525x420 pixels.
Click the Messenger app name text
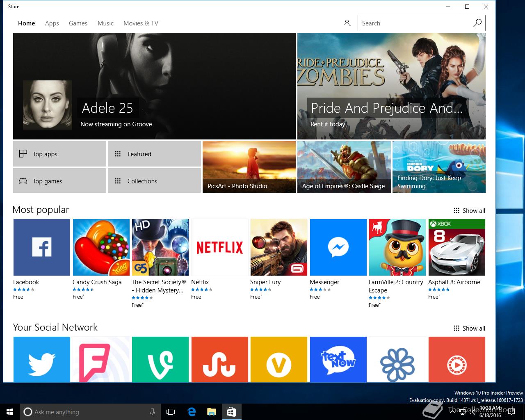324,282
